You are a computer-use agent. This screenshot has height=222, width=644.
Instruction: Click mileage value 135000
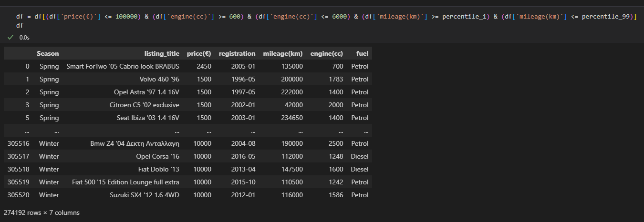click(291, 66)
